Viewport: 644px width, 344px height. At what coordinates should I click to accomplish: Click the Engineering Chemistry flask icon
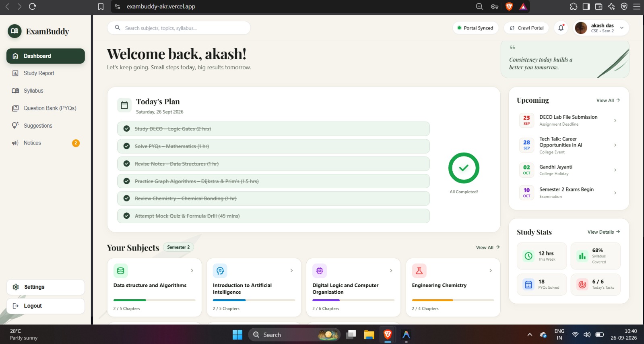pos(419,271)
